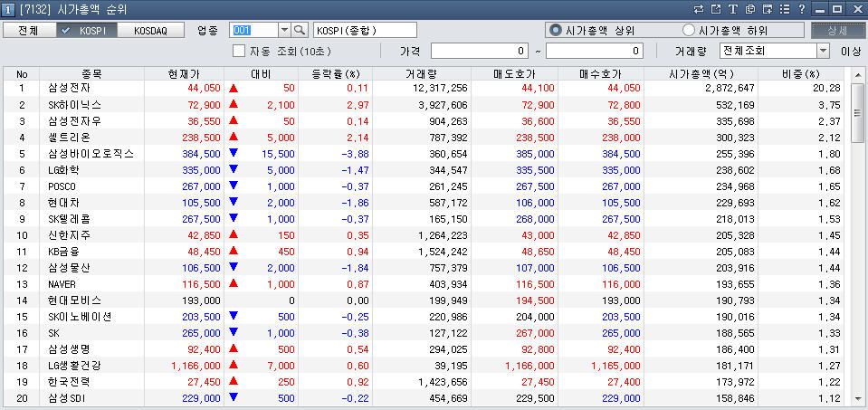Screen dimensions: 868x410
Task: Open help with the question mark icon
Action: [x=801, y=9]
